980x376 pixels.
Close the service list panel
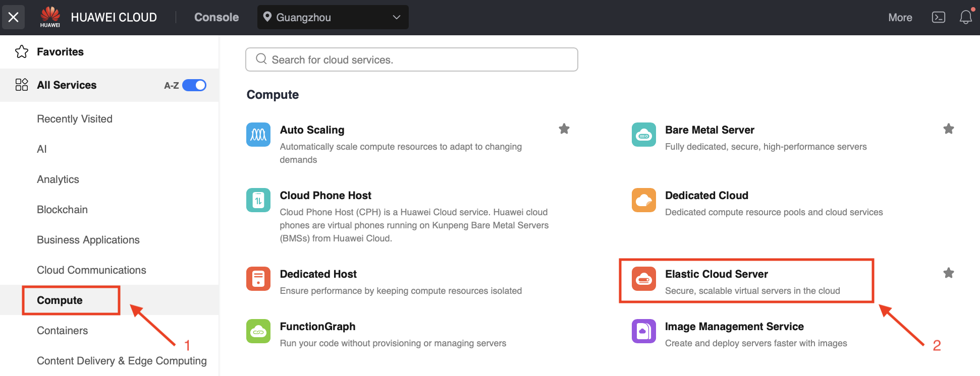(x=14, y=18)
